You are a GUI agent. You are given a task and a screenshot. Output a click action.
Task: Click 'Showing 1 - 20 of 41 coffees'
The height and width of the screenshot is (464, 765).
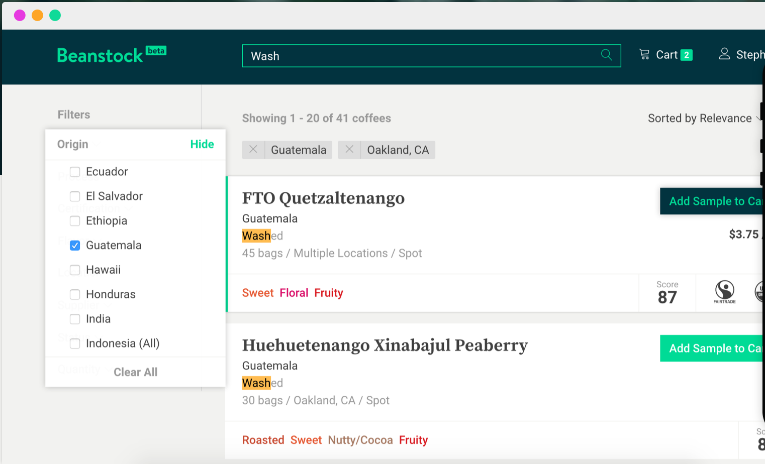pyautogui.click(x=317, y=118)
